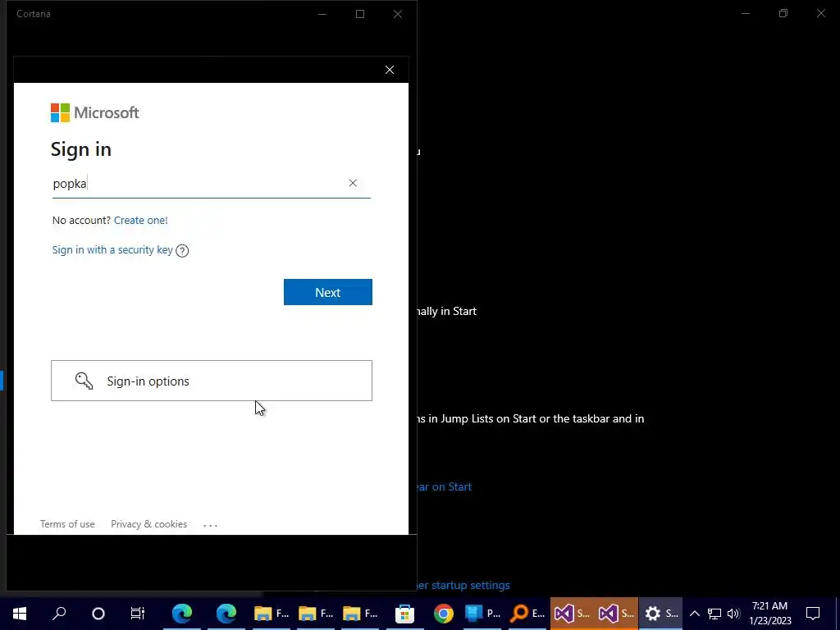Close the Settings window in background
840x630 pixels.
pos(820,13)
